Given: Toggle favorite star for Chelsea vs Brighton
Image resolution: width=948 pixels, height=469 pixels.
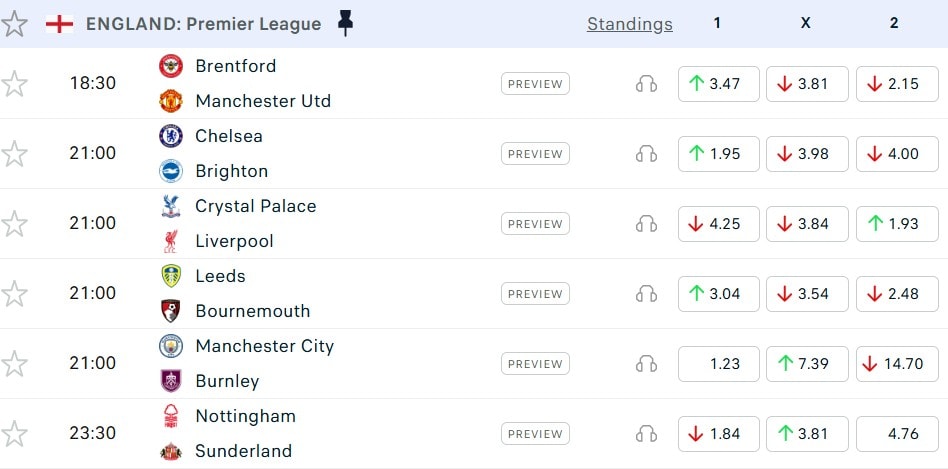Looking at the screenshot, I should [x=14, y=154].
